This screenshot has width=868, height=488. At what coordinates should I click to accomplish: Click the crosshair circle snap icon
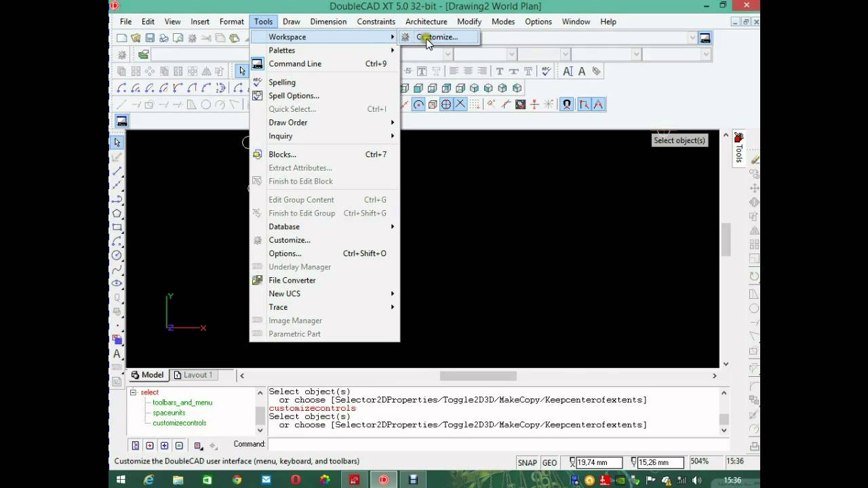coord(446,104)
